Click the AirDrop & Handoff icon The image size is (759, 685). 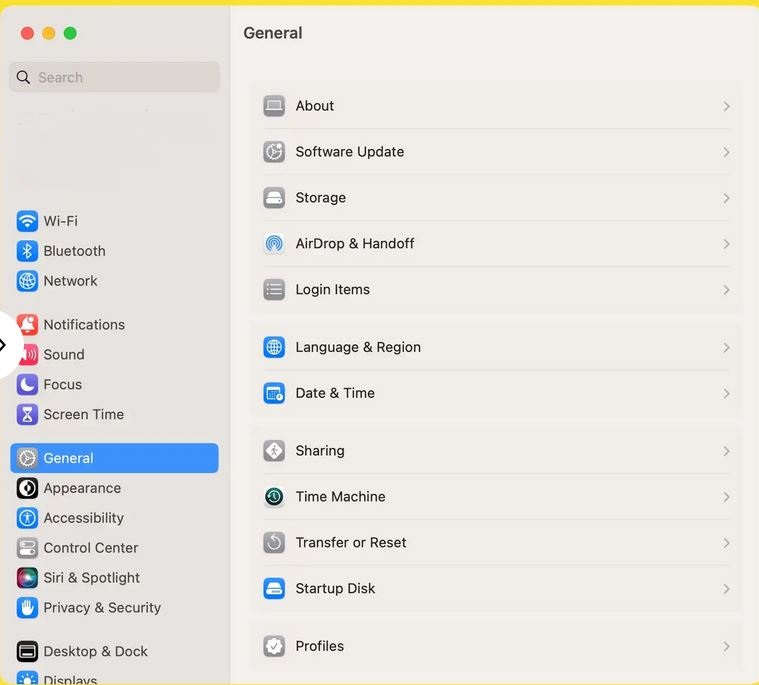pos(274,244)
